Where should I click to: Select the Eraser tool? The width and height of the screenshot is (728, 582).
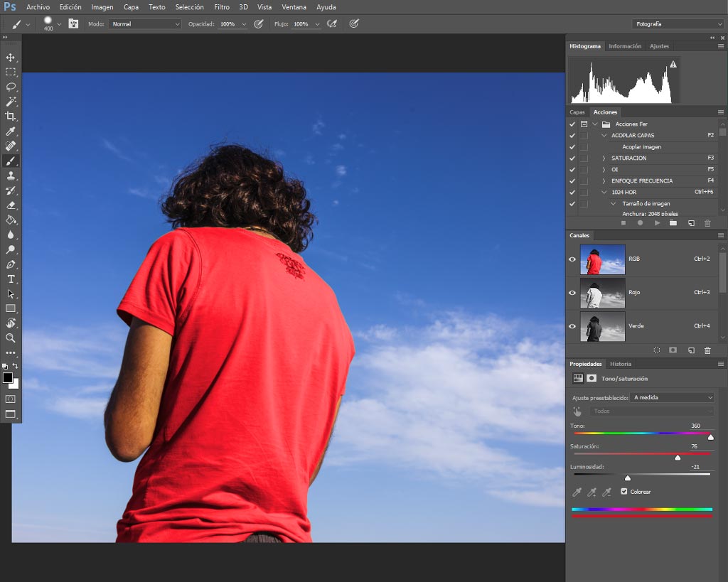10,205
